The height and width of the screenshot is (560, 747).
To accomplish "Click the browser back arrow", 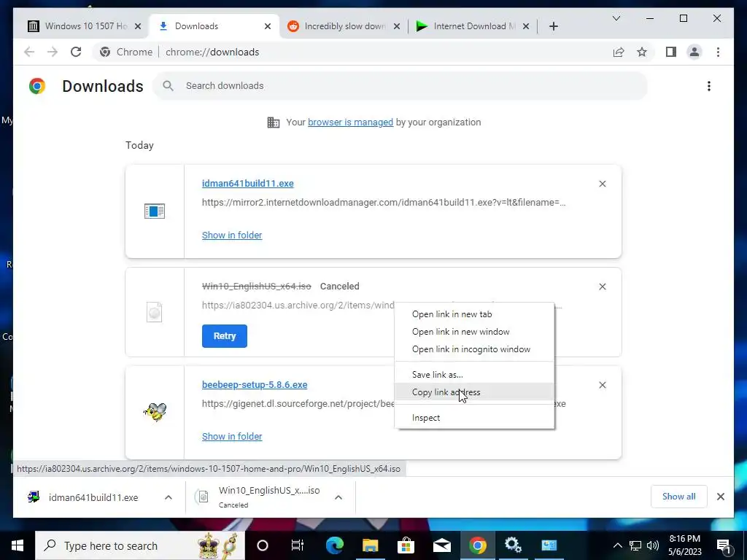I will tap(29, 52).
